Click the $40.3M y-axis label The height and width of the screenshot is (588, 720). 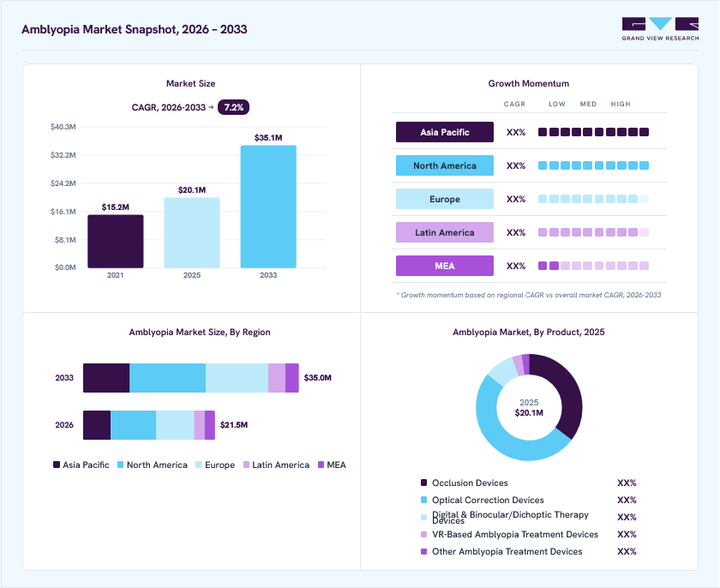pos(63,127)
